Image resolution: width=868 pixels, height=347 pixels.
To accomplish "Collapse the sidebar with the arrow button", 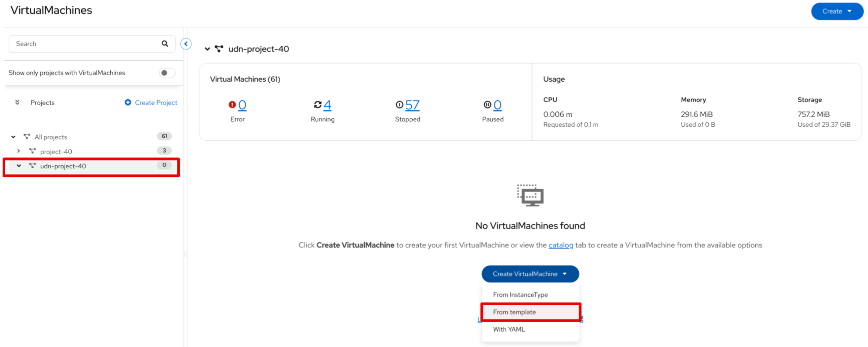I will tap(186, 44).
